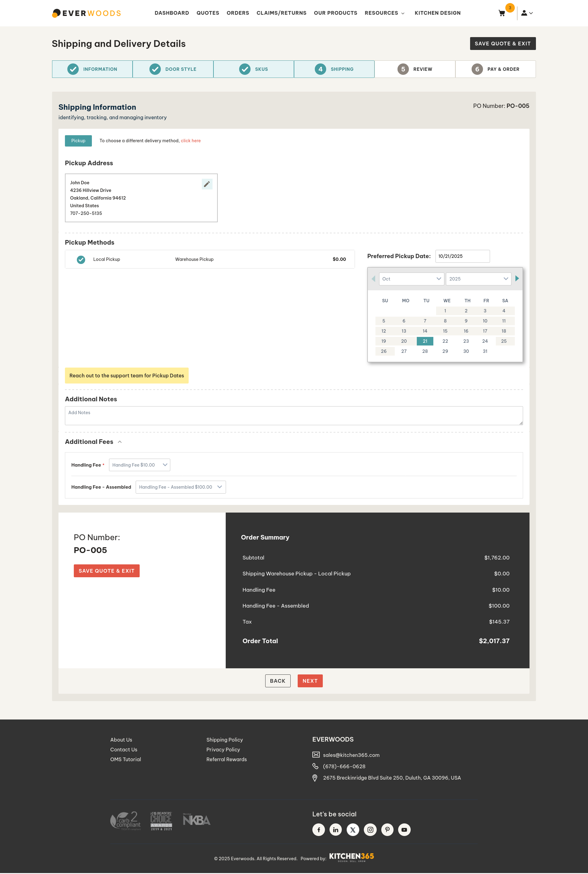Go to the Review step tab

tap(415, 69)
